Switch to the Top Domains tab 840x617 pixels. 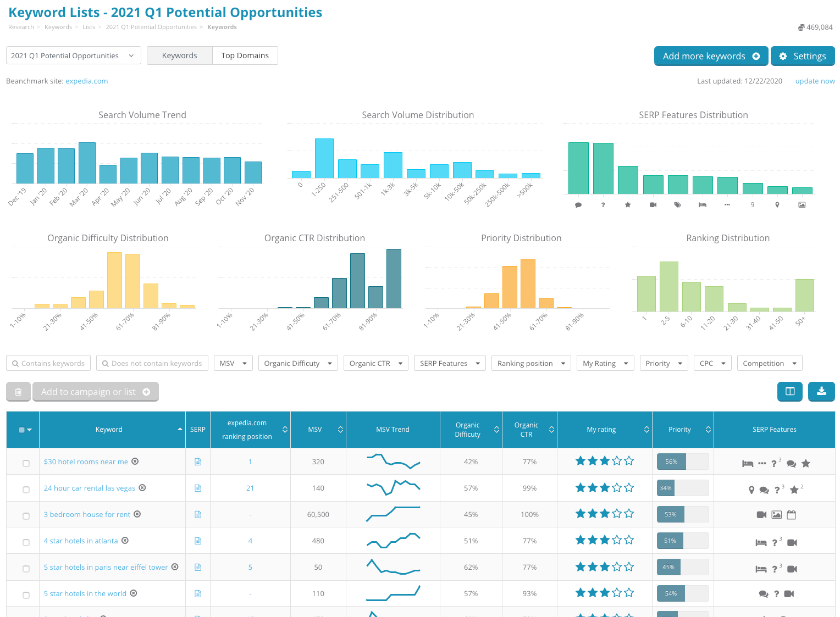click(x=245, y=55)
